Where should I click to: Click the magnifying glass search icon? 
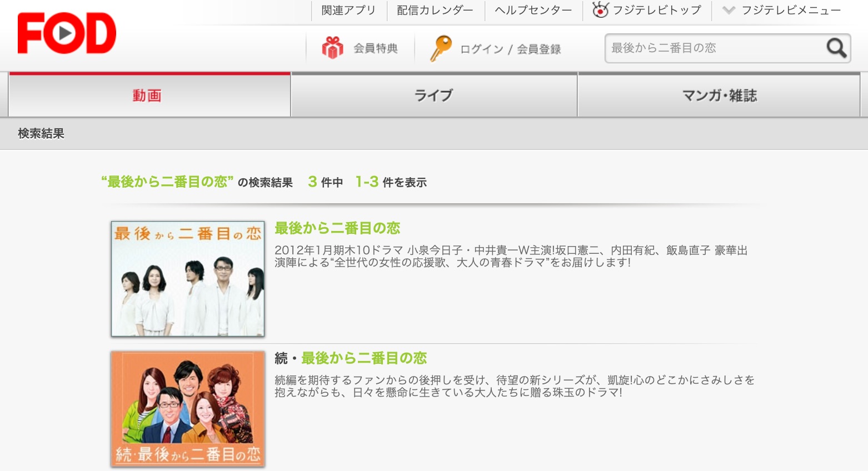pos(836,48)
